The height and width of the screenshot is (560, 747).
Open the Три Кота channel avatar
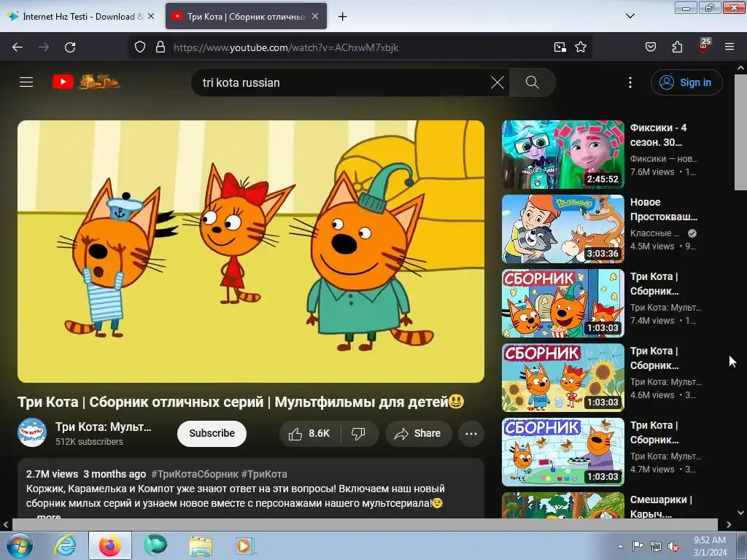pos(32,432)
